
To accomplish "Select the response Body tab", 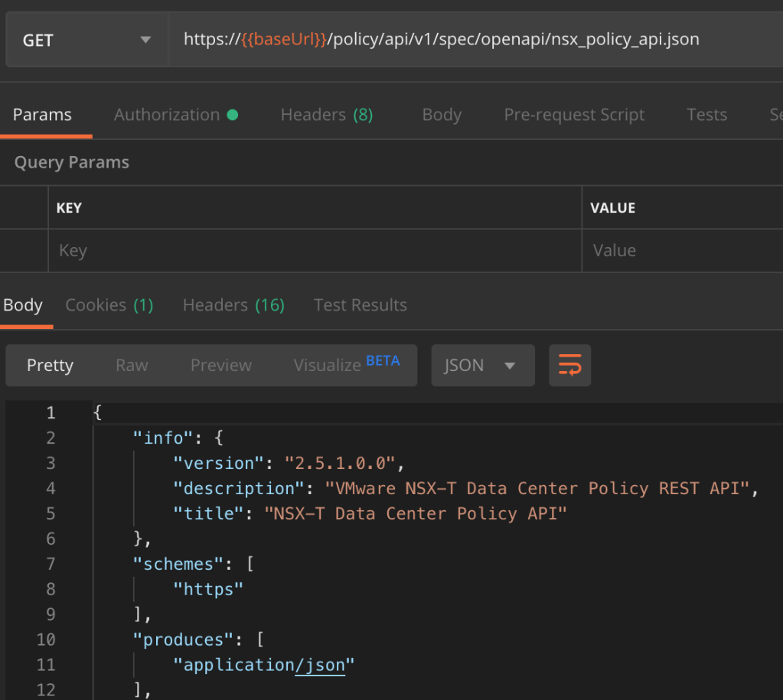I will click(x=23, y=305).
